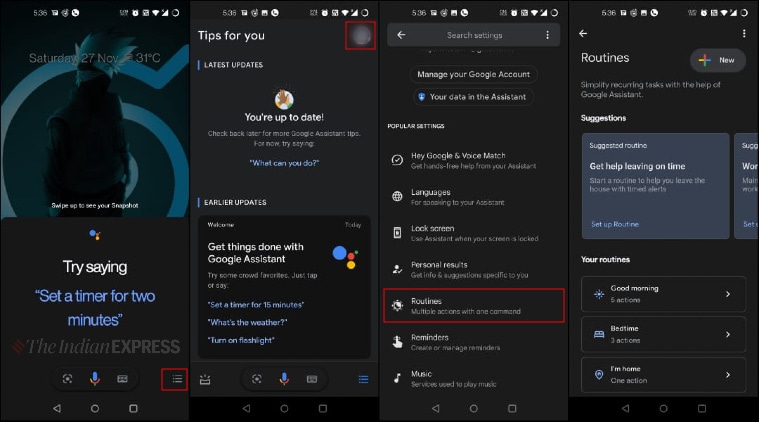Open the three-dot menu in the Search settings bar

pos(547,35)
